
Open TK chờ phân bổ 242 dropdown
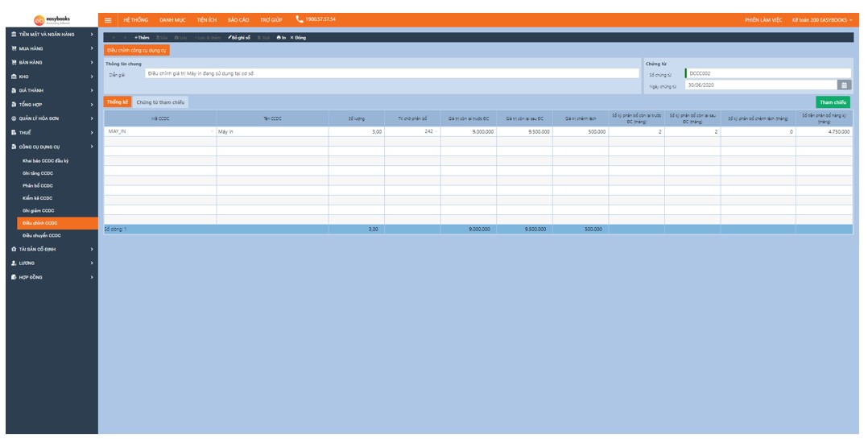tap(436, 132)
